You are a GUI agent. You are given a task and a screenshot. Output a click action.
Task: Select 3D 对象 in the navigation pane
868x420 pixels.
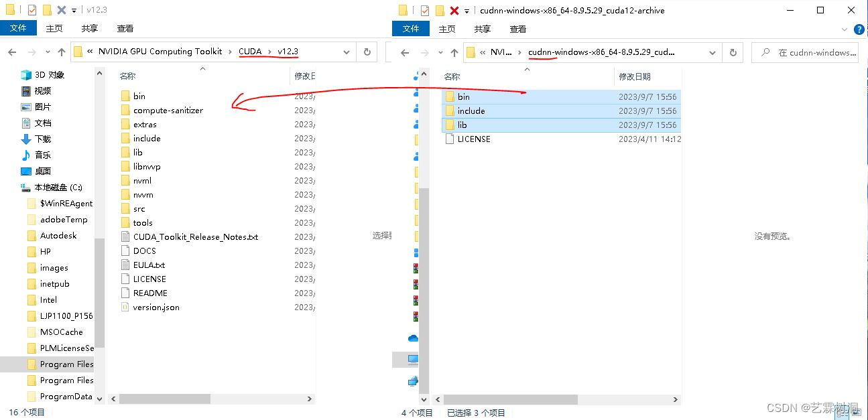pos(43,75)
